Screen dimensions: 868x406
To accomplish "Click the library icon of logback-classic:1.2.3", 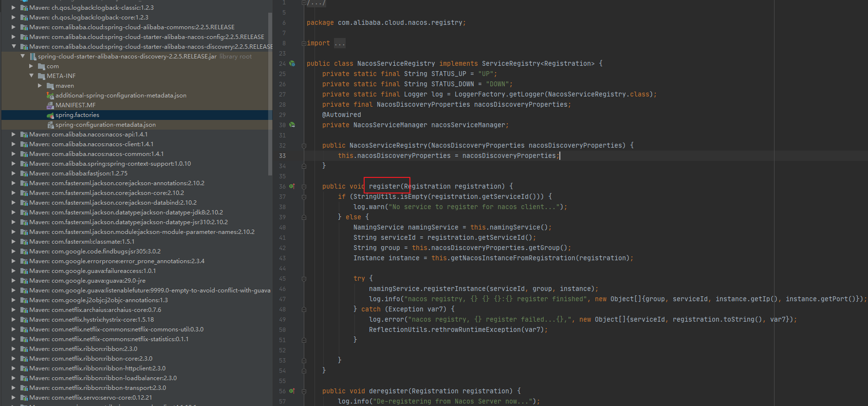I will (x=24, y=8).
